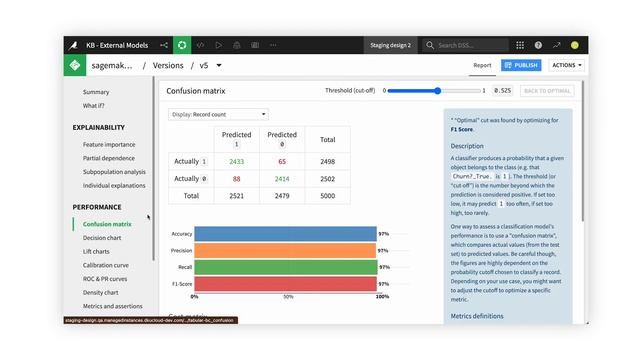Click the threshold slider handle
The image size is (640, 360).
pos(438,91)
